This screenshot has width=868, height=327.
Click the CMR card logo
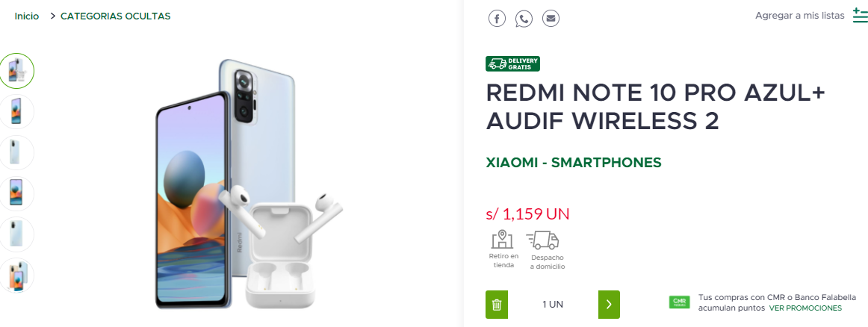coord(679,302)
